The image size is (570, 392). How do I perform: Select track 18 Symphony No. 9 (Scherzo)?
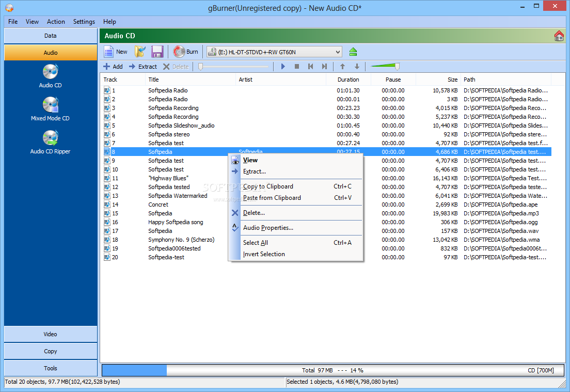[x=326, y=240]
